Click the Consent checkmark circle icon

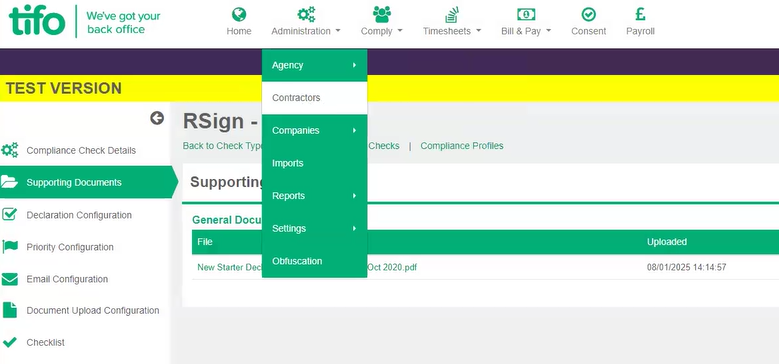(x=589, y=14)
